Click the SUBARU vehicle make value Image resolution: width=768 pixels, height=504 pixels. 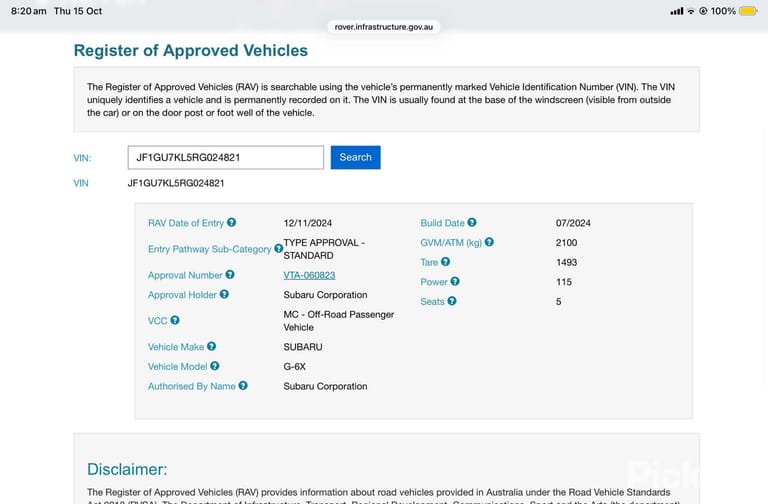303,347
